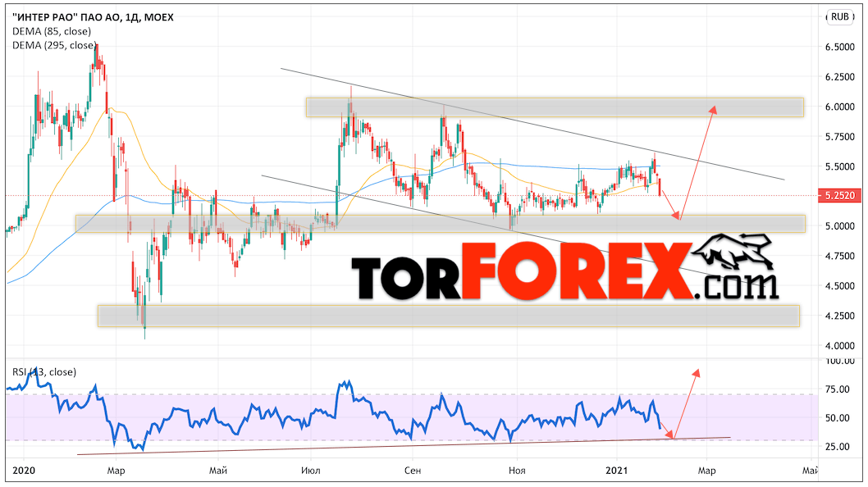The height and width of the screenshot is (487, 868).
Task: Click the 4.2500 price axis label
Action: [x=839, y=316]
